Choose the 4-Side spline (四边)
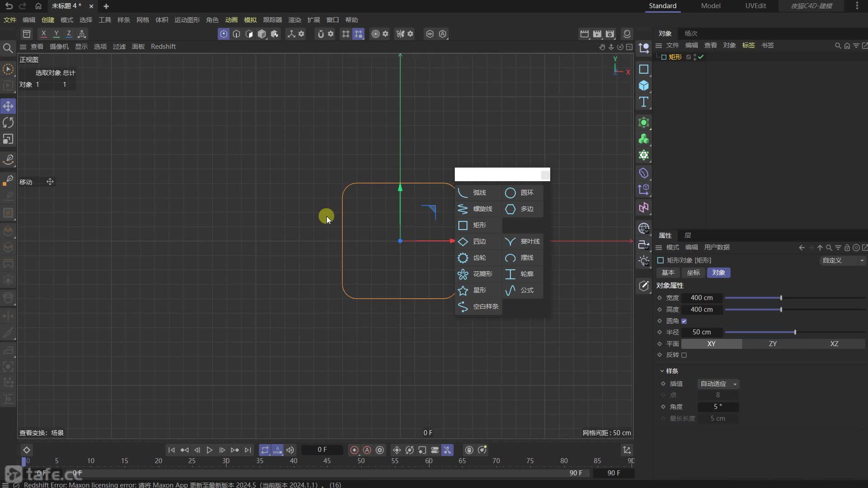The image size is (868, 488). [x=478, y=241]
